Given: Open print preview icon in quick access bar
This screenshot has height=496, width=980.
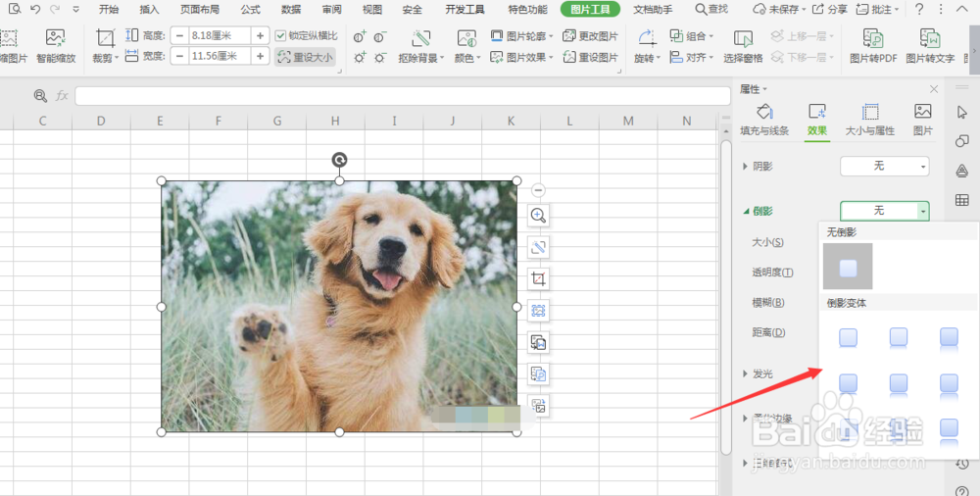Looking at the screenshot, I should tap(15, 9).
